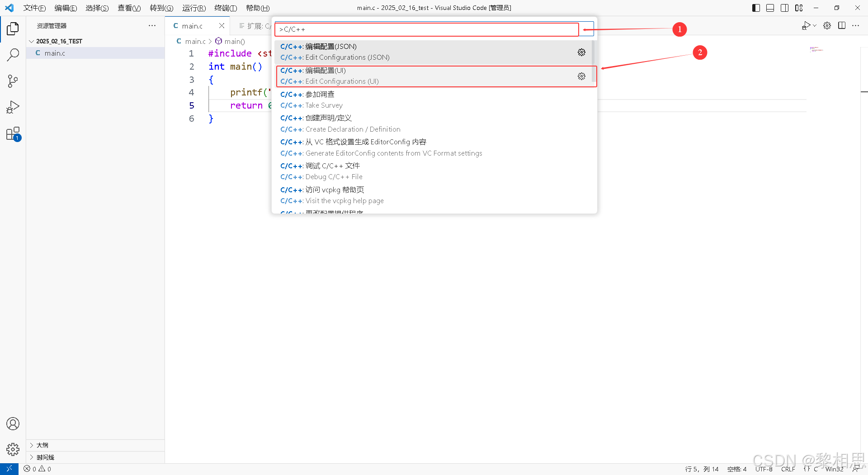Select C/C++: 调试 C/C++ 文件 command
This screenshot has width=868, height=475.
pos(433,171)
